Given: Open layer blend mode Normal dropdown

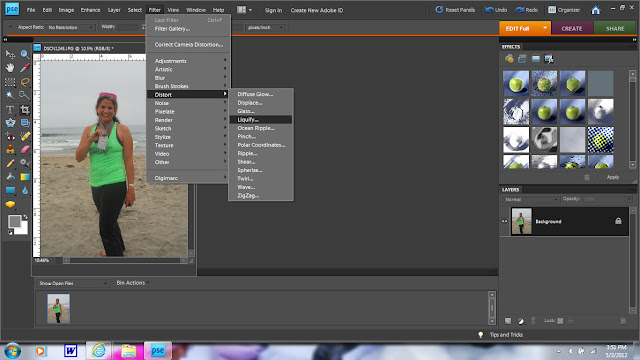Looking at the screenshot, I should (531, 199).
